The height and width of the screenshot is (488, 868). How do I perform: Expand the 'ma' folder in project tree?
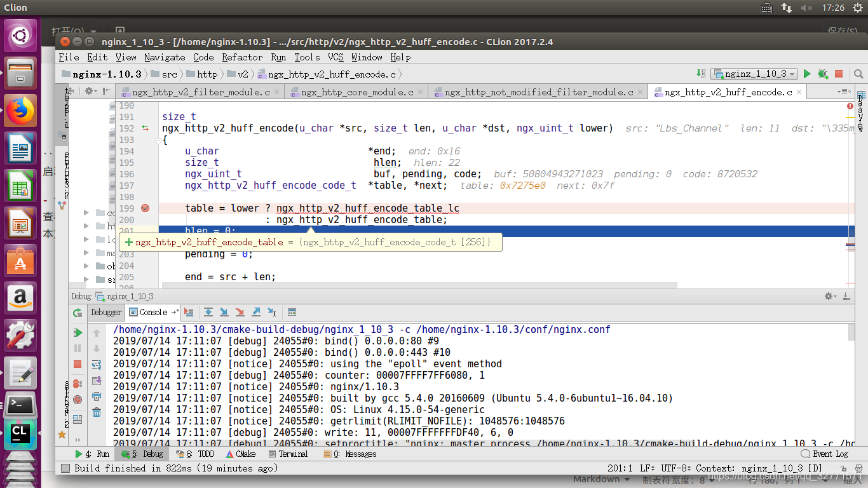pos(86,253)
